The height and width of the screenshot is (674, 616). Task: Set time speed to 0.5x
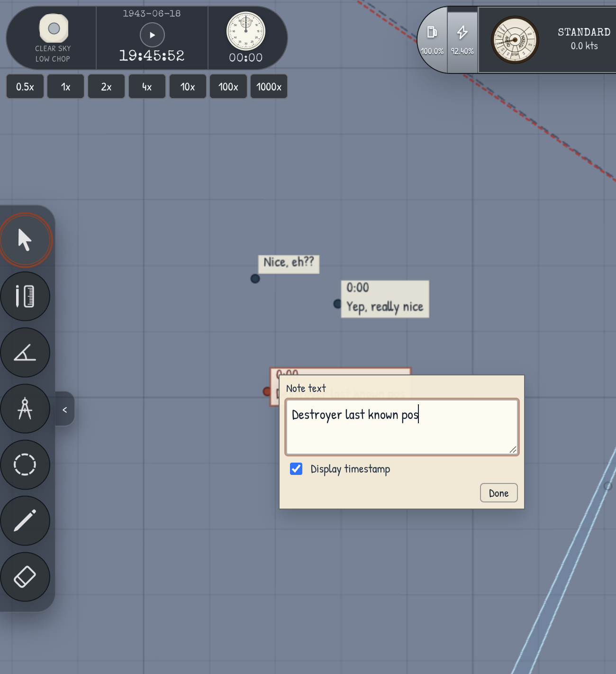25,87
